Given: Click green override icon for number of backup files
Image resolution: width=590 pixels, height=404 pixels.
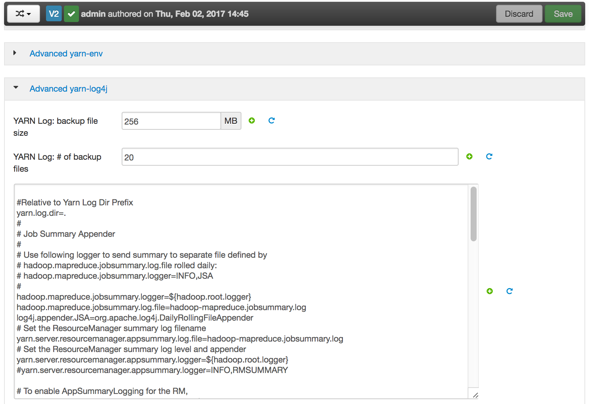Looking at the screenshot, I should (x=469, y=156).
